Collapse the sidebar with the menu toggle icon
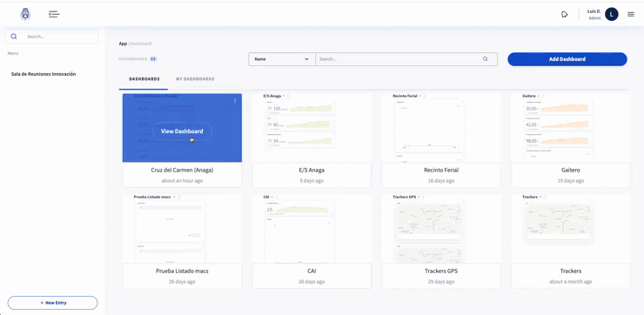The height and width of the screenshot is (315, 644). tap(54, 15)
